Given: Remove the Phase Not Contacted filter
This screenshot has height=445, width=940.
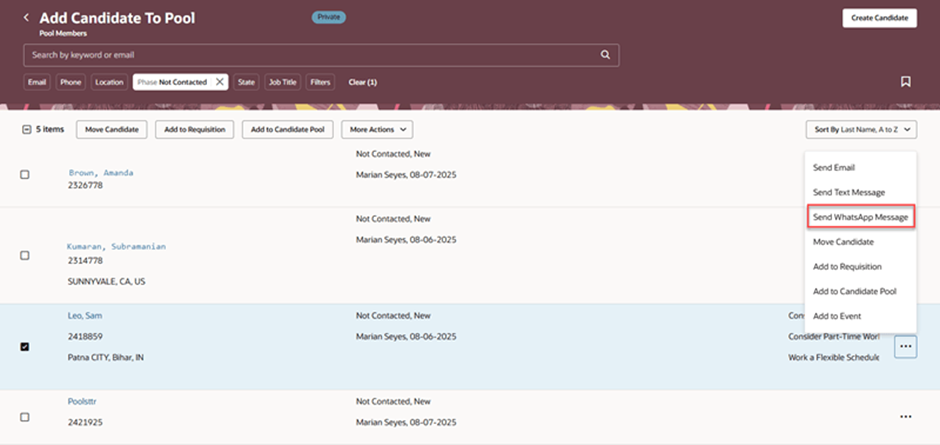Looking at the screenshot, I should point(219,82).
